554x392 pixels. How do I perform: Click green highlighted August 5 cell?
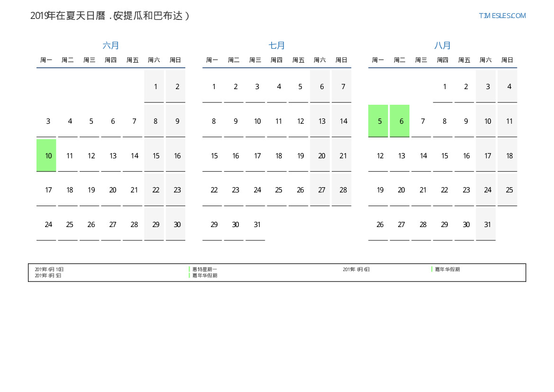pyautogui.click(x=378, y=121)
